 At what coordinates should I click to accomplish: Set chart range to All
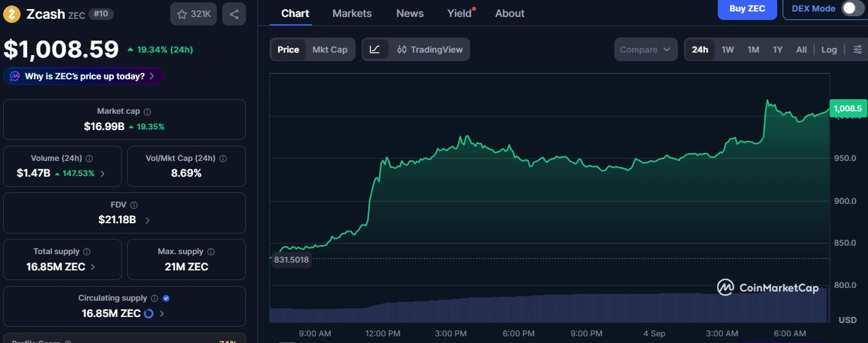point(801,50)
